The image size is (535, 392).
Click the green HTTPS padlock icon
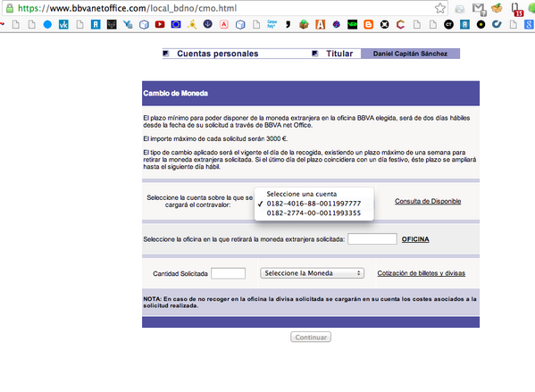10,8
